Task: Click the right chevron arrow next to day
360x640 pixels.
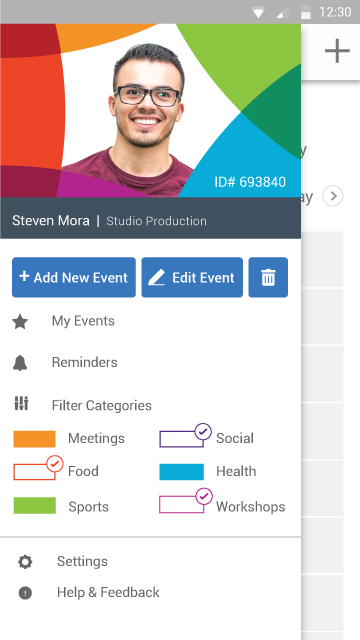Action: click(333, 196)
